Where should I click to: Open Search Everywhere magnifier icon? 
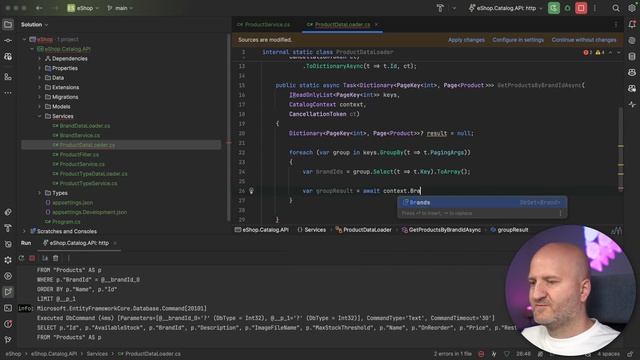616,8
